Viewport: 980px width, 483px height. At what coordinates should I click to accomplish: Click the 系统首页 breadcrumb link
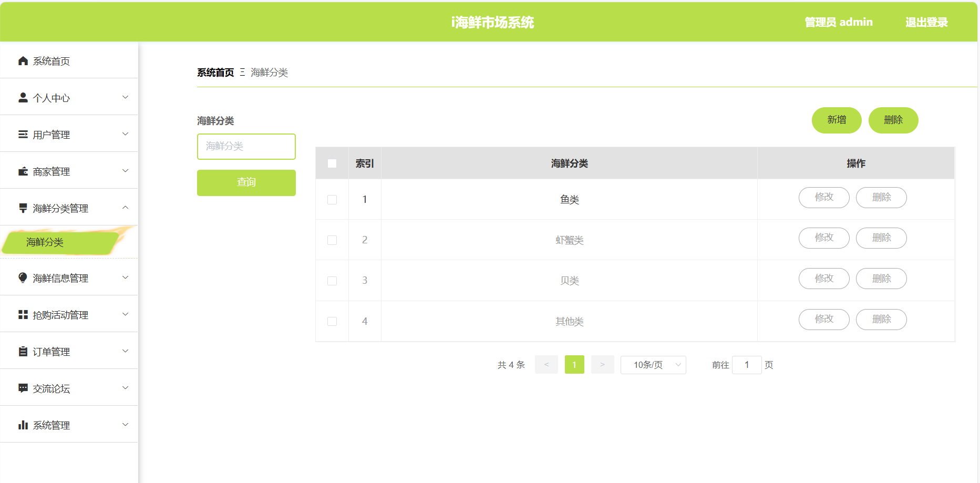(x=215, y=73)
